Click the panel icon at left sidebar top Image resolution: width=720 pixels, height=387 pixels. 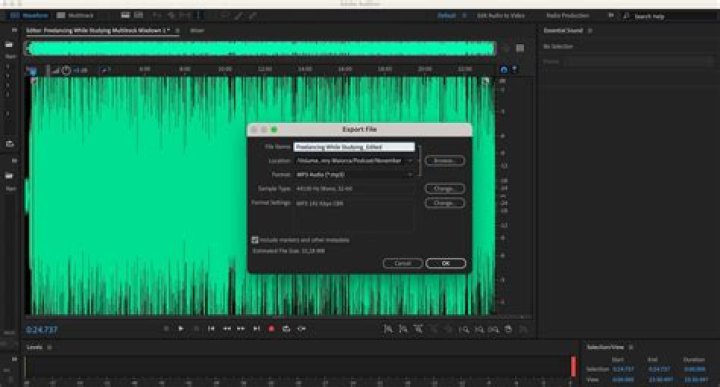point(14,30)
